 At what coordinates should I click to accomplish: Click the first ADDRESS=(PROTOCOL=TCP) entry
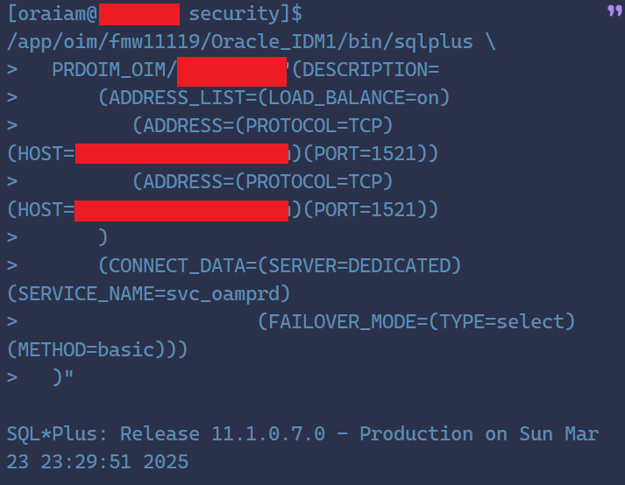coord(263,126)
